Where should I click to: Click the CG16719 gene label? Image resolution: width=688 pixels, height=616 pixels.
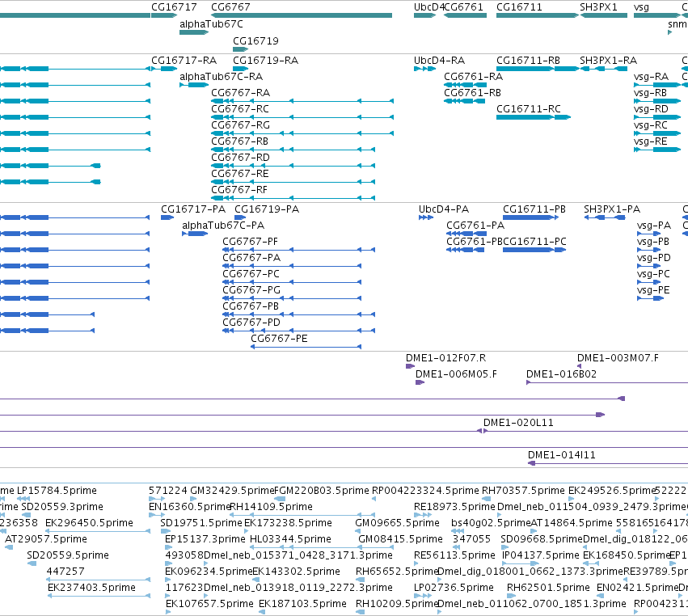click(255, 40)
